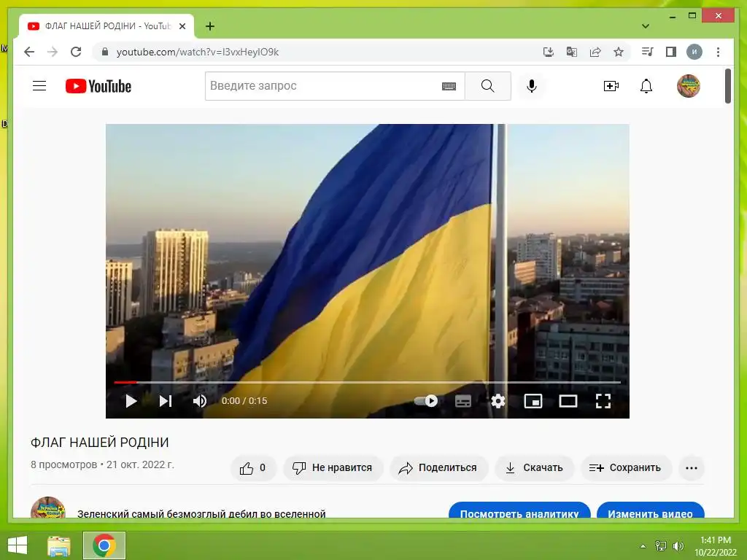Open the Chrome three-dot menu
The height and width of the screenshot is (560, 747).
click(x=718, y=52)
